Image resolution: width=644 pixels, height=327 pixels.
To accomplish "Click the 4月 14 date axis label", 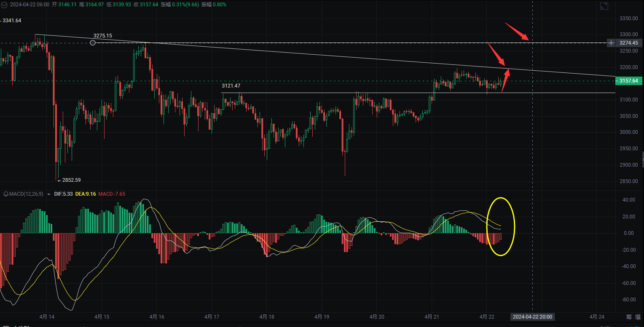I will click(46, 317).
